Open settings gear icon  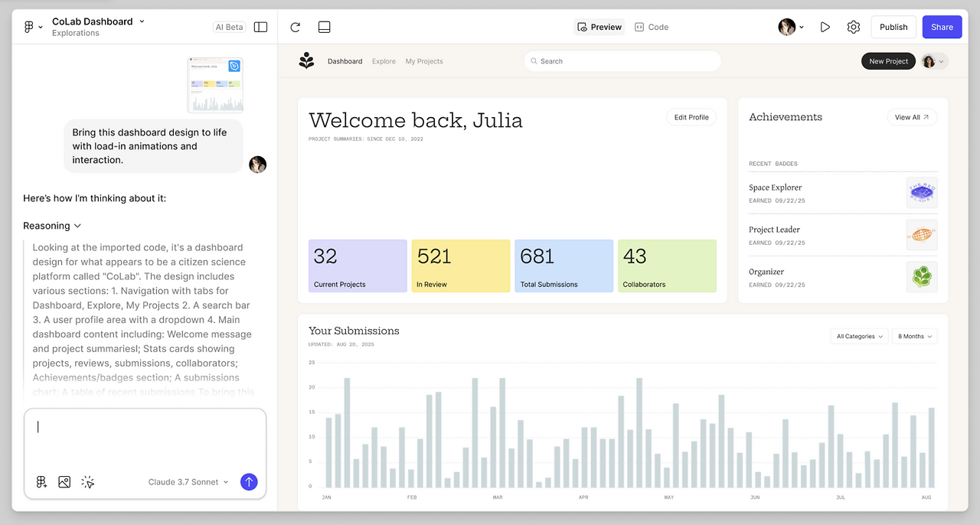point(854,27)
